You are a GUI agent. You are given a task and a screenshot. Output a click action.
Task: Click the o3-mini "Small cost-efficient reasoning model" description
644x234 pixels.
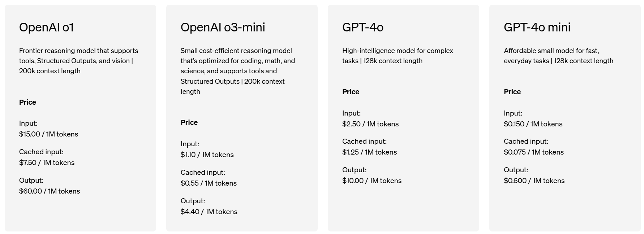pos(238,71)
